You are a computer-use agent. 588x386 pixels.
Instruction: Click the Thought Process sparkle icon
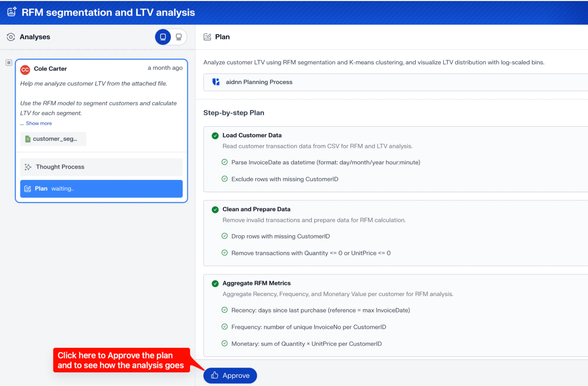(x=28, y=167)
